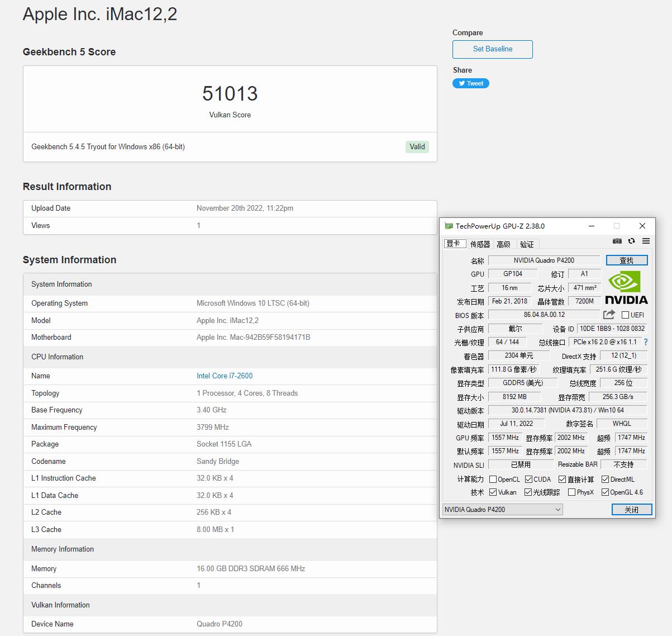The image size is (672, 636).
Task: Toggle the 光线跟踪 checkbox
Action: [528, 492]
